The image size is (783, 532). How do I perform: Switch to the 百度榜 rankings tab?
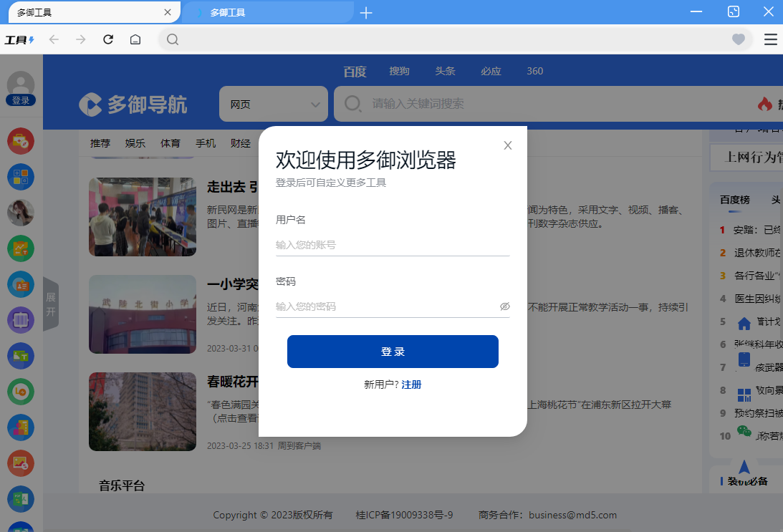click(734, 200)
